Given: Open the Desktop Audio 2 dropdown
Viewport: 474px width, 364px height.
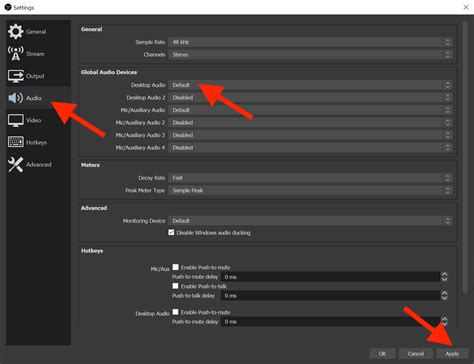Looking at the screenshot, I should point(310,97).
